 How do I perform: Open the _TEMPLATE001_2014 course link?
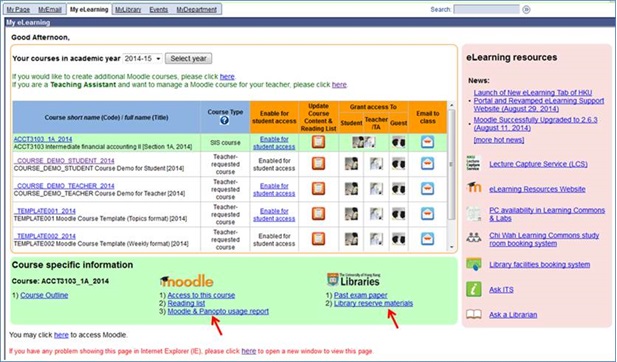(x=44, y=211)
